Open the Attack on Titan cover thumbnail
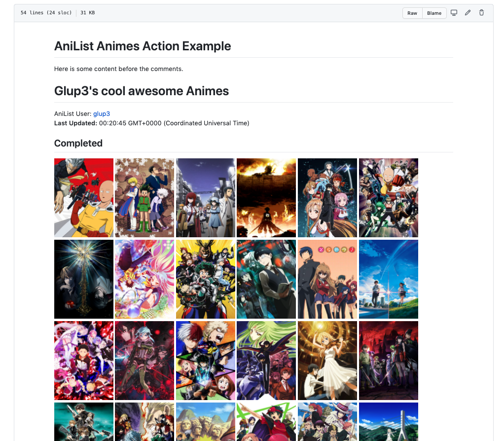The image size is (504, 441). pos(266,198)
